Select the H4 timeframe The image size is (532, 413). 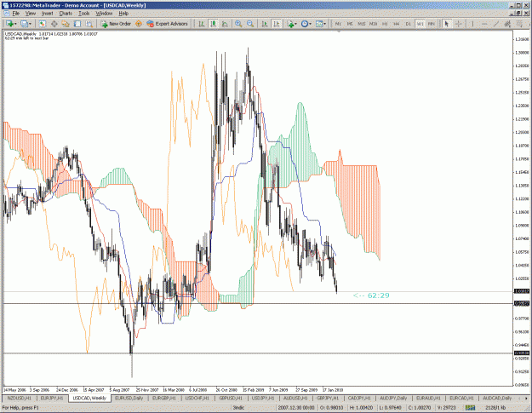pyautogui.click(x=397, y=24)
